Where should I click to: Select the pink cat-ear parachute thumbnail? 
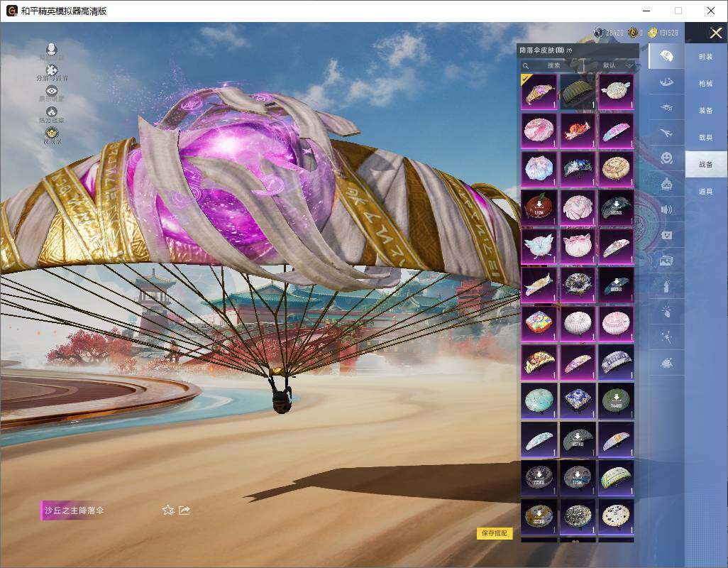(578, 246)
